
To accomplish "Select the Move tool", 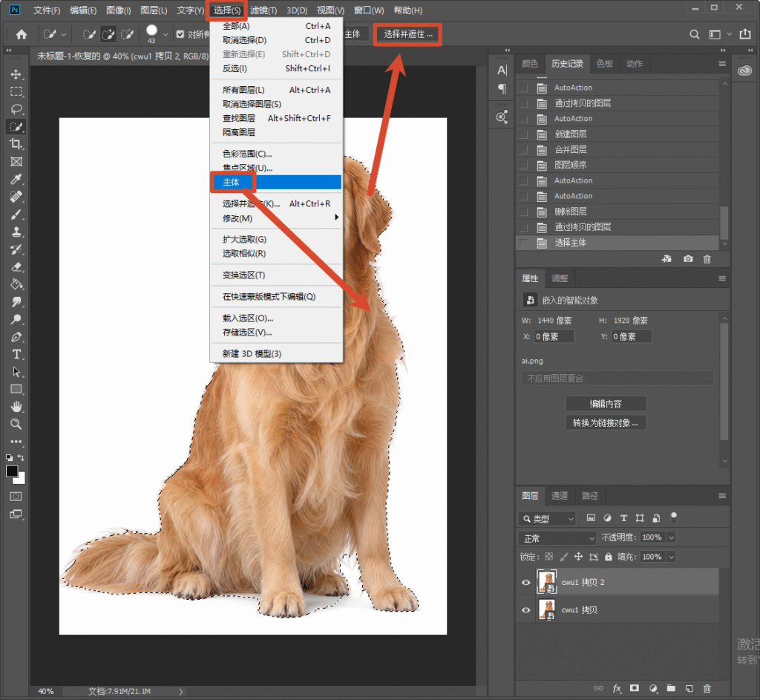I will coord(16,74).
